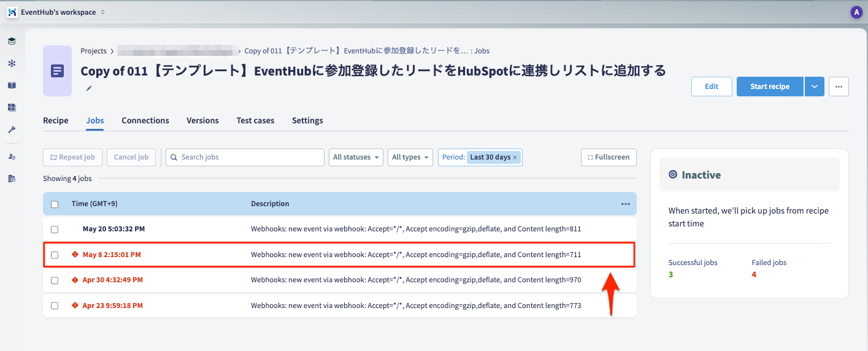Open the 'All statuses' filter dropdown

coord(356,157)
